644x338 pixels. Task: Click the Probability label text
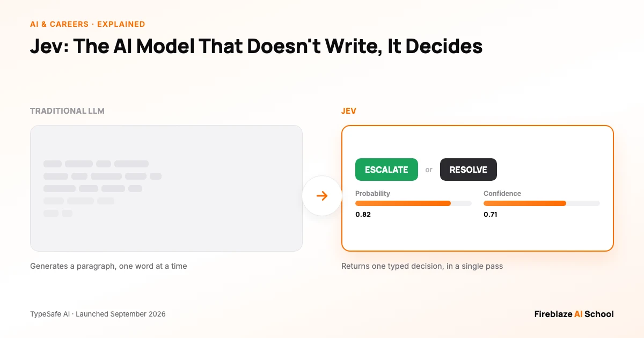[x=372, y=193]
